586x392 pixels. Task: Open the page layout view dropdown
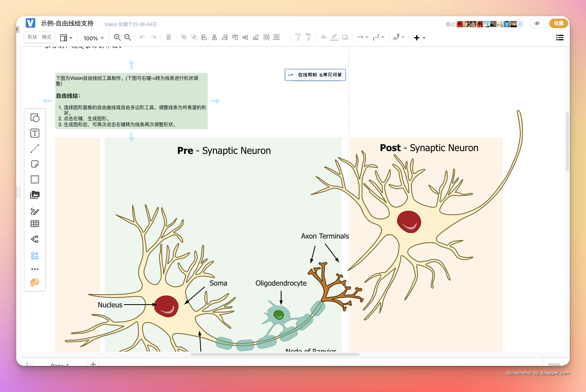pyautogui.click(x=66, y=38)
